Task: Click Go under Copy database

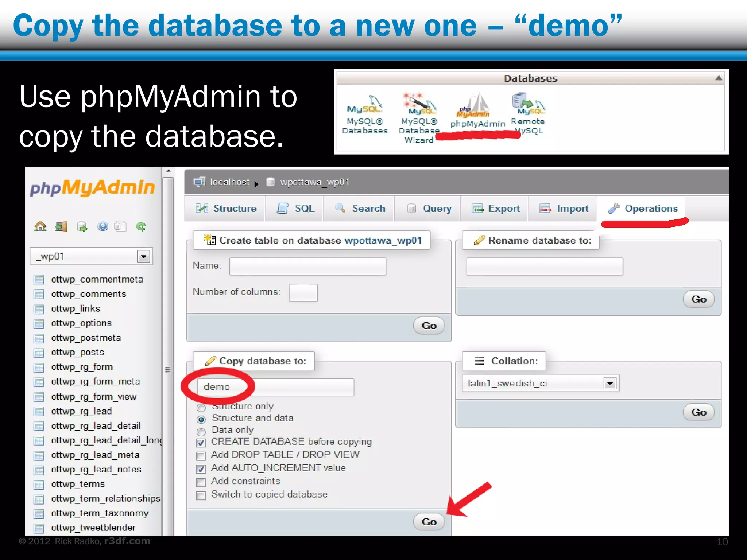Action: point(429,522)
